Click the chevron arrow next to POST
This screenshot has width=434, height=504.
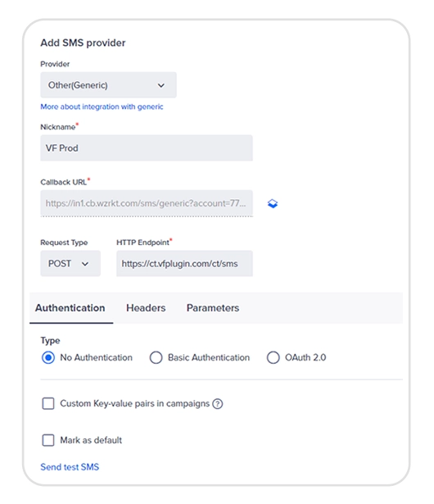85,264
